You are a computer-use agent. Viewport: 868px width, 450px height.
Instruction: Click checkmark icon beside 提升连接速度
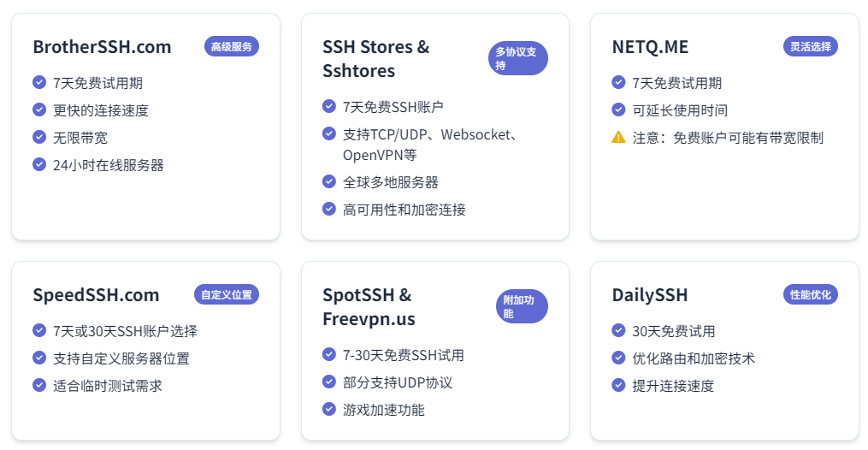(x=618, y=385)
